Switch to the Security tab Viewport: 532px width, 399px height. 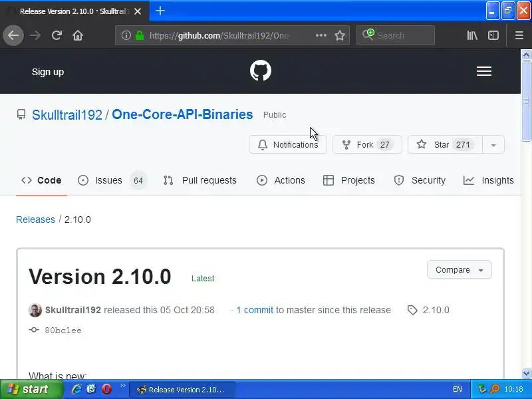pyautogui.click(x=420, y=180)
